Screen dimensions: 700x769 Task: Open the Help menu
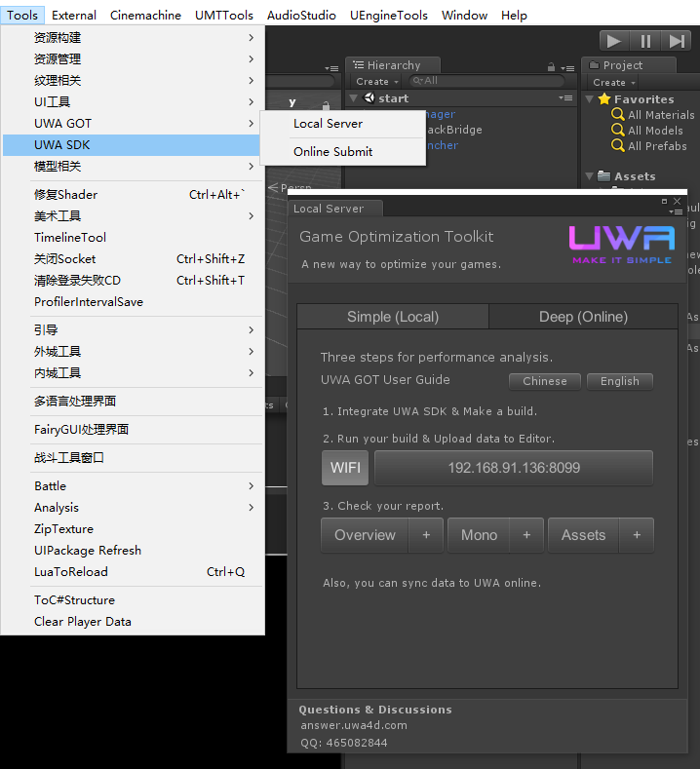[x=514, y=16]
